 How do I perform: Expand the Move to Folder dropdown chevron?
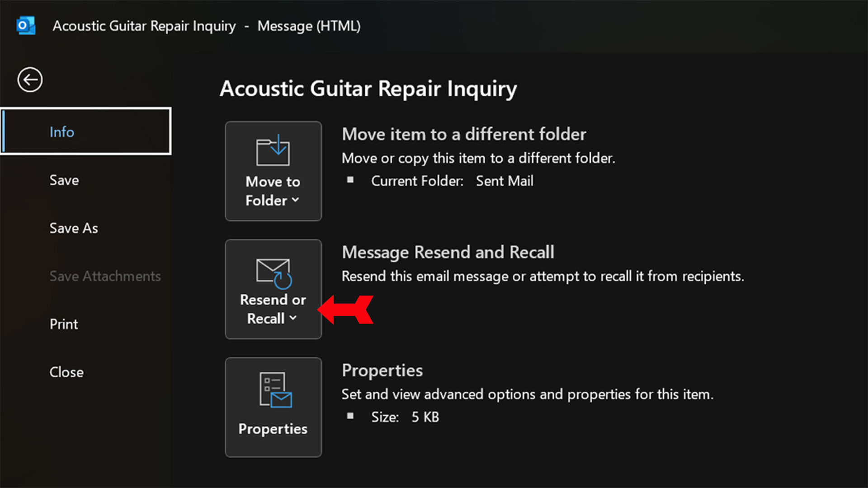(x=295, y=200)
